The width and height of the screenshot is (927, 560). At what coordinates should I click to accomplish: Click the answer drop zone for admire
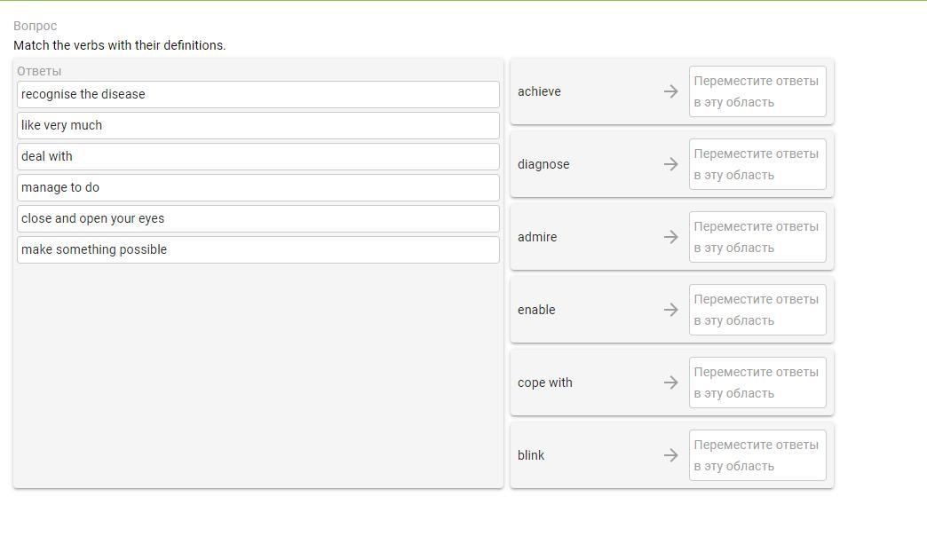(x=757, y=237)
